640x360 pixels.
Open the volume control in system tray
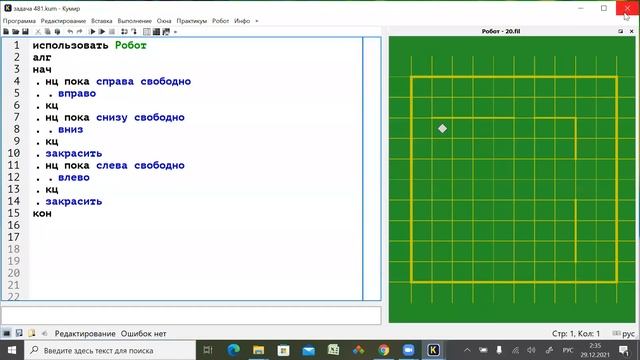pos(531,350)
